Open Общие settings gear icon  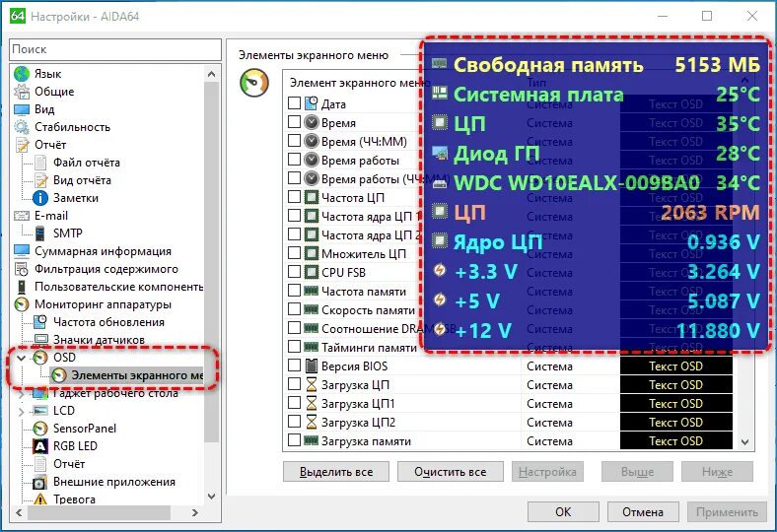point(22,92)
